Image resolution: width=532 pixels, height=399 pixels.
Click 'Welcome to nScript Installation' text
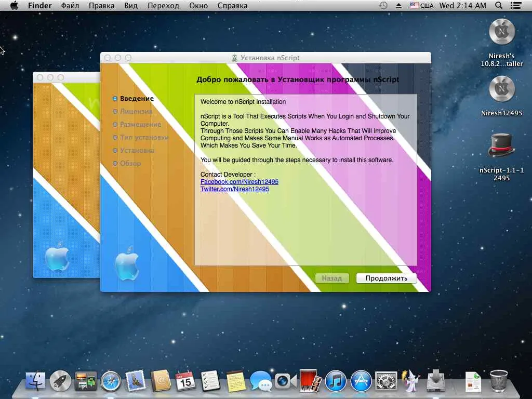pyautogui.click(x=243, y=101)
